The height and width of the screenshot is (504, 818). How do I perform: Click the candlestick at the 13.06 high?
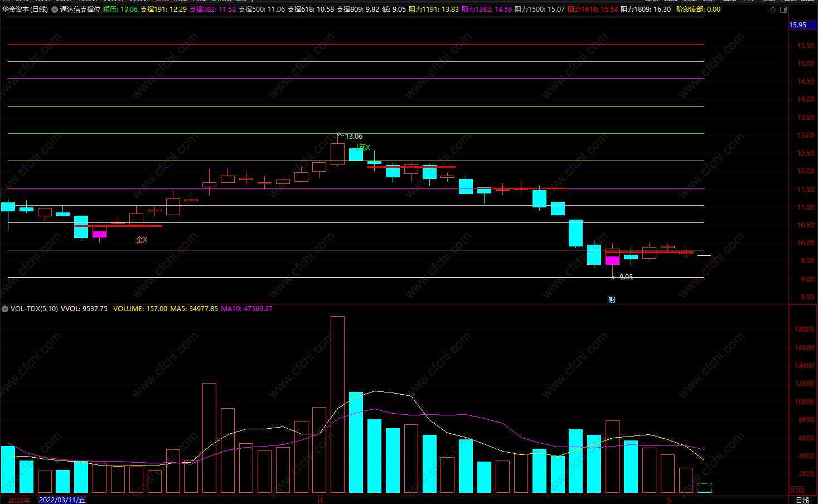337,154
